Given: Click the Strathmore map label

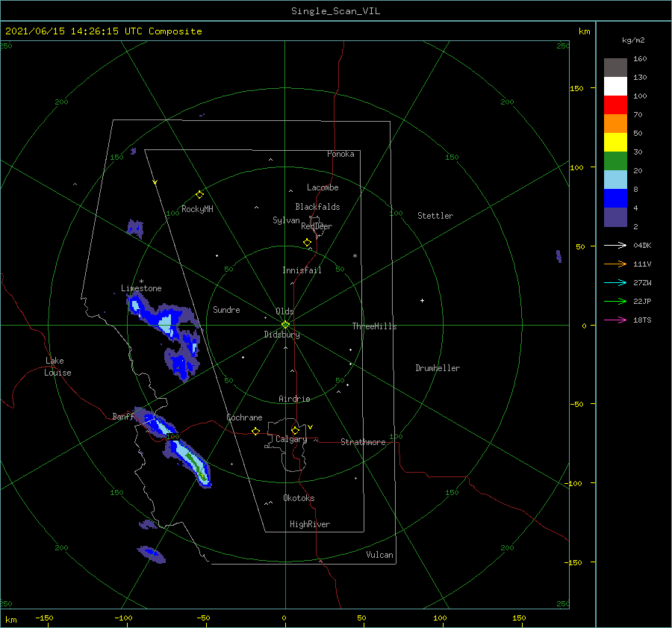Looking at the screenshot, I should 363,442.
